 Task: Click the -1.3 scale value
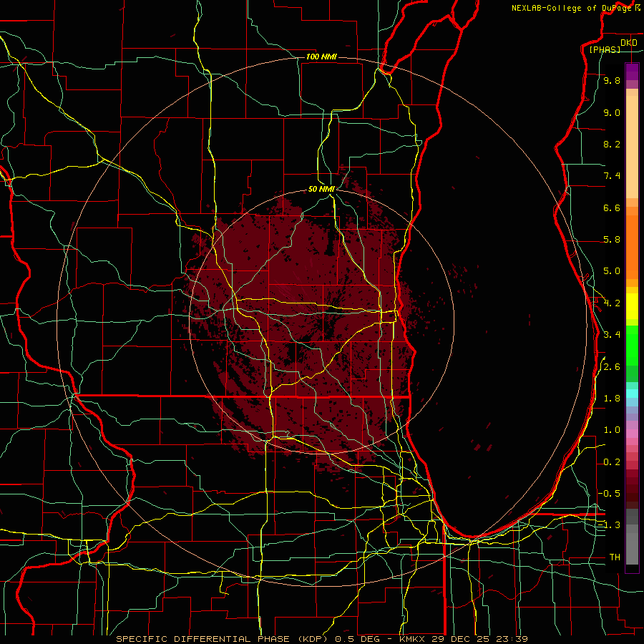[x=609, y=525]
